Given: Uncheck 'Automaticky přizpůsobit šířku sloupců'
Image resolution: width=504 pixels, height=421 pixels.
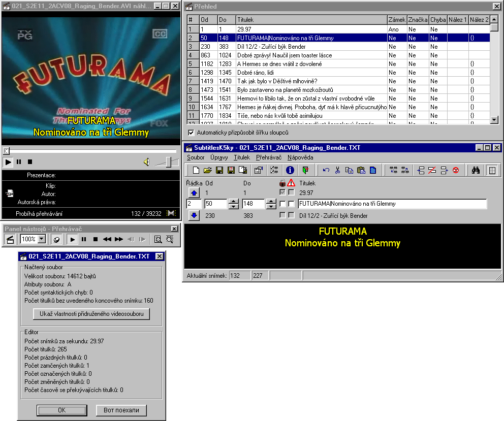Looking at the screenshot, I should (191, 133).
